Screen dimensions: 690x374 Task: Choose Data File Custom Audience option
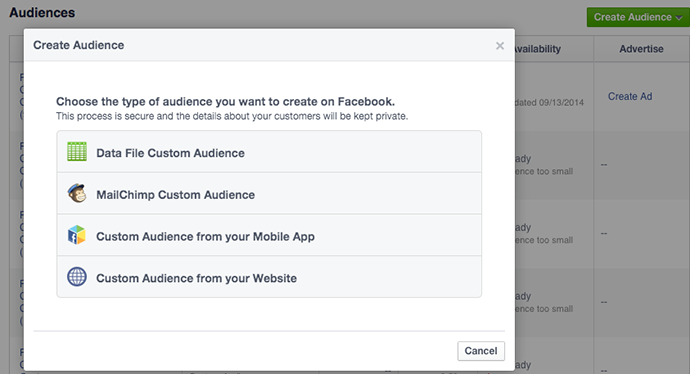pos(269,152)
